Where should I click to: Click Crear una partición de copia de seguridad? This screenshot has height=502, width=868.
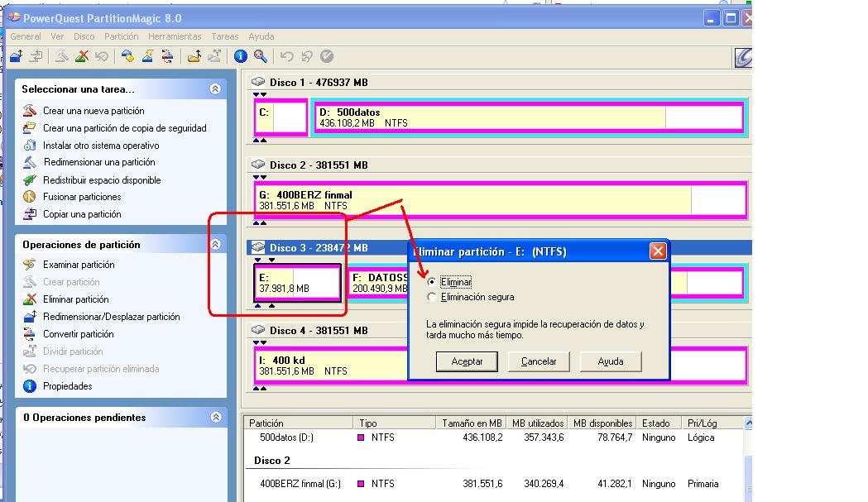pos(125,128)
